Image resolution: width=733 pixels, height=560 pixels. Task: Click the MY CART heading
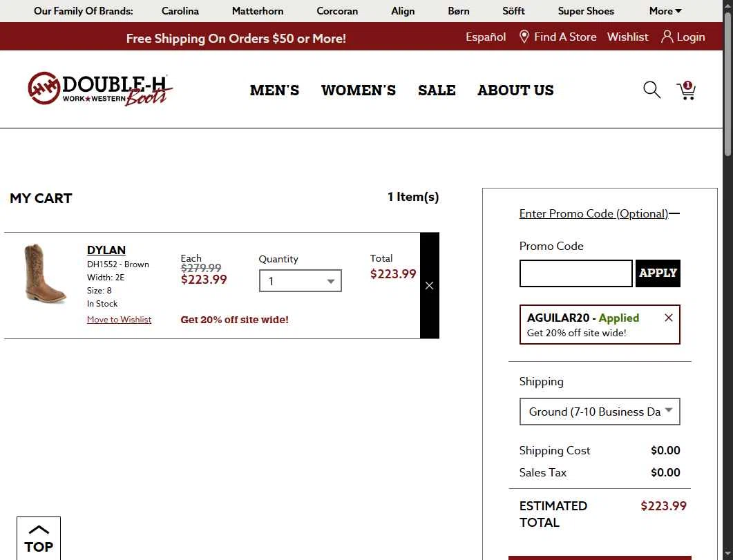pos(41,198)
